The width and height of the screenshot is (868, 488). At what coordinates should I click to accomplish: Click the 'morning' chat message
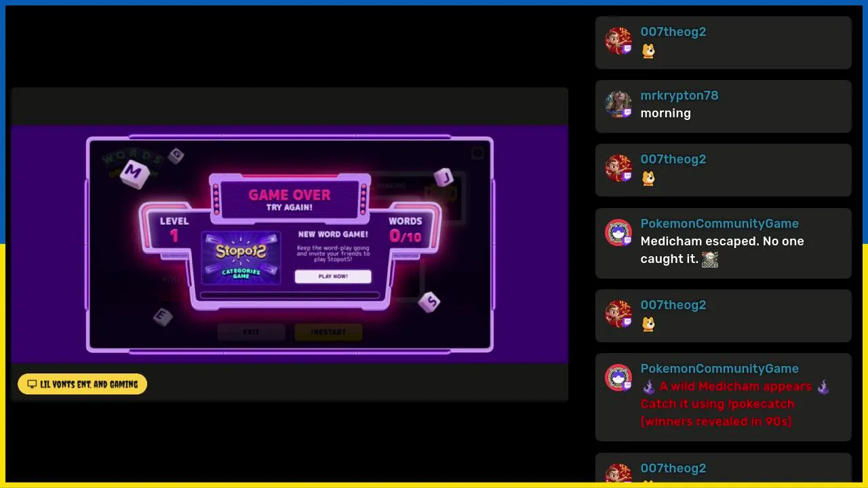click(x=665, y=113)
